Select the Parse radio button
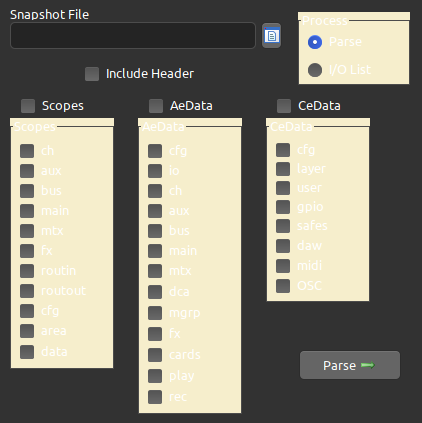 (x=315, y=42)
